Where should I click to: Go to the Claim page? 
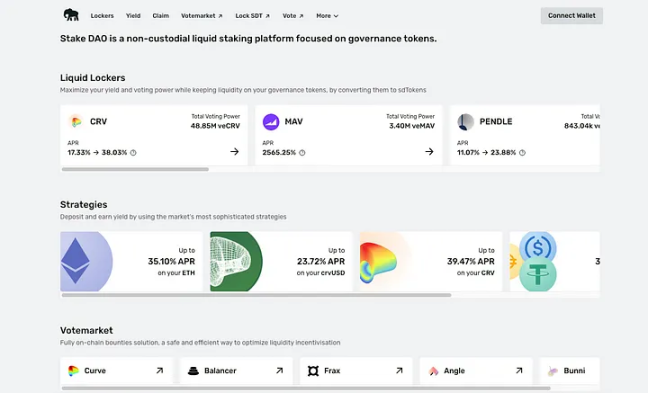[161, 16]
